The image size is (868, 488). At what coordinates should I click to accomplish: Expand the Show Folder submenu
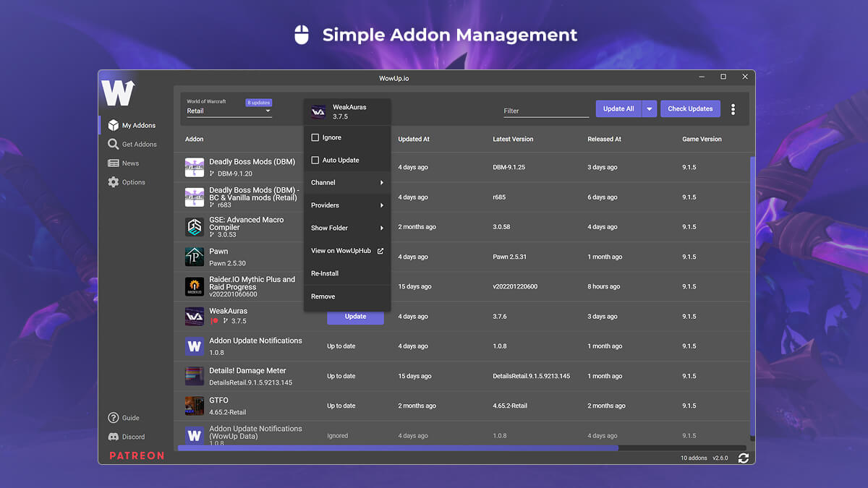347,228
